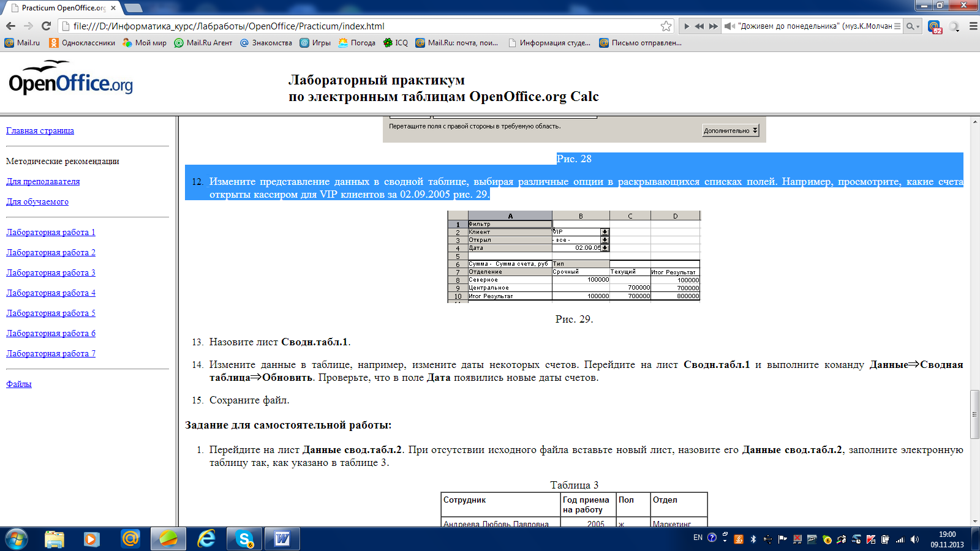Open the Mail.Ru agent extension with 52 badge
980x551 pixels.
click(935, 26)
